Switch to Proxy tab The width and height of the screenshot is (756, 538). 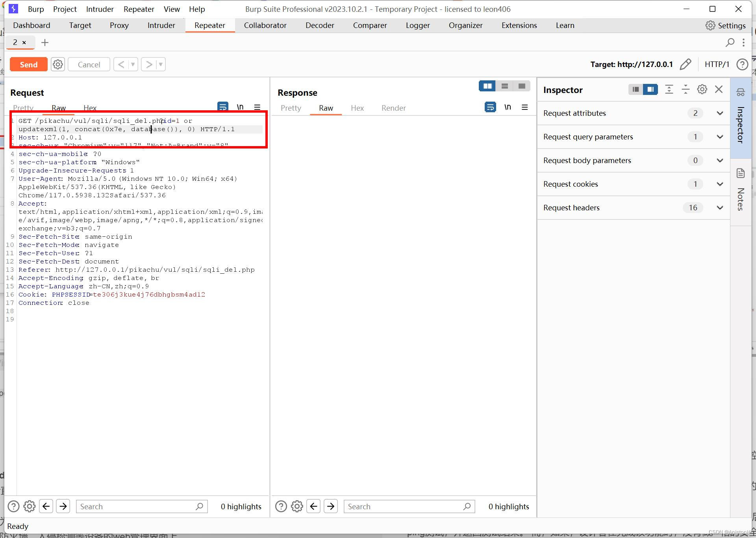click(119, 26)
